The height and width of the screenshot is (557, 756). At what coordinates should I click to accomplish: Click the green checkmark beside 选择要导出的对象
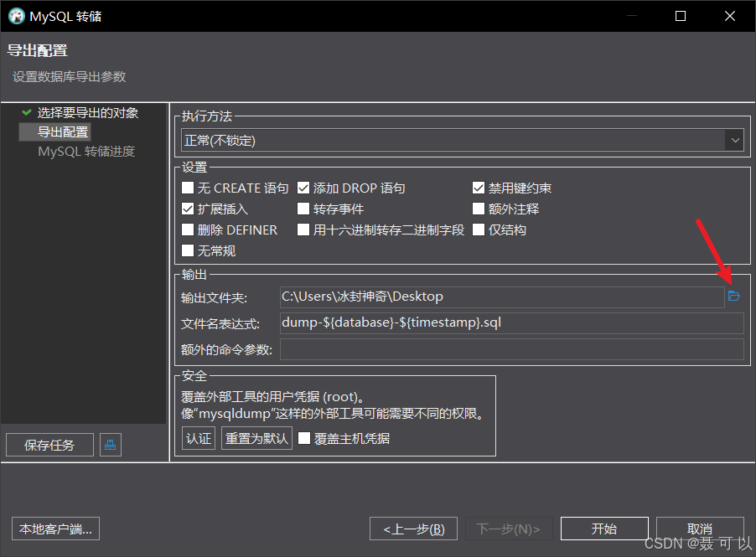point(27,112)
